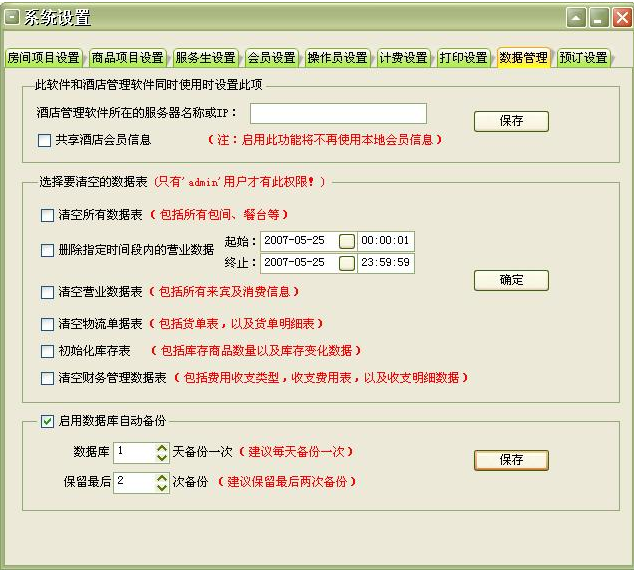Screen dimensions: 634x570
Task: Switch to the 商品项目设置 tab
Action: click(x=127, y=57)
